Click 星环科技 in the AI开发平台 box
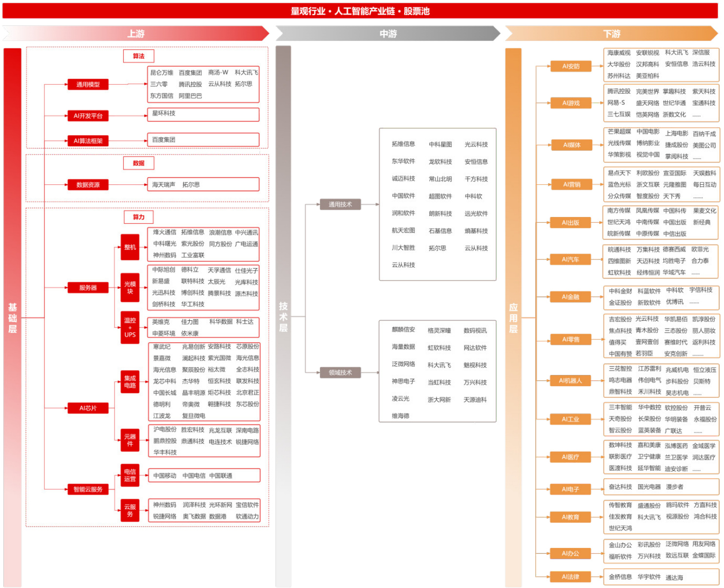This screenshot has width=724, height=588. [164, 114]
